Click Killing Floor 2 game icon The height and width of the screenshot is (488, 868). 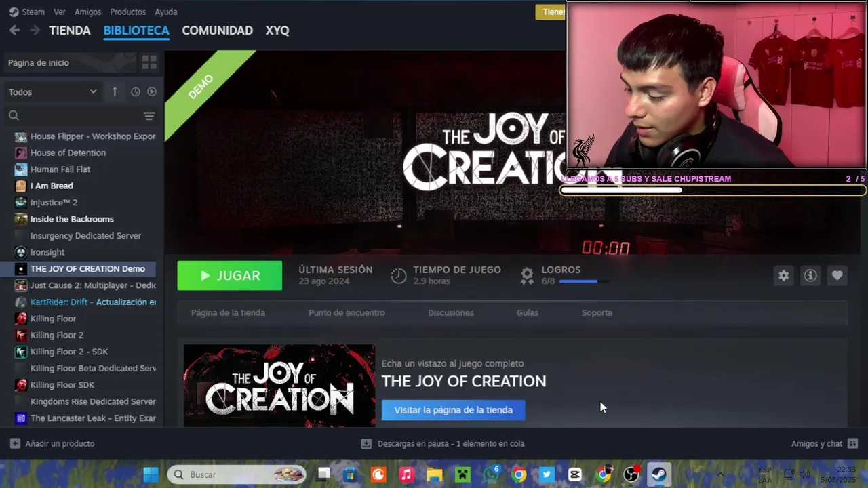coord(21,335)
